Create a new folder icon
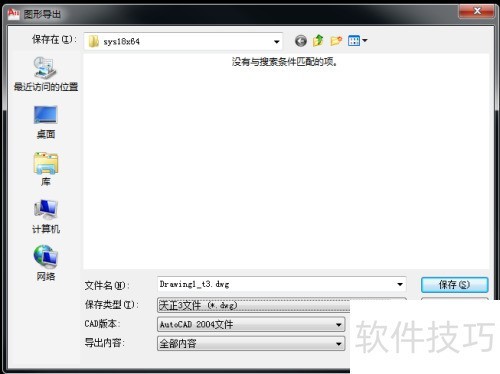The height and width of the screenshot is (374, 500). click(336, 41)
